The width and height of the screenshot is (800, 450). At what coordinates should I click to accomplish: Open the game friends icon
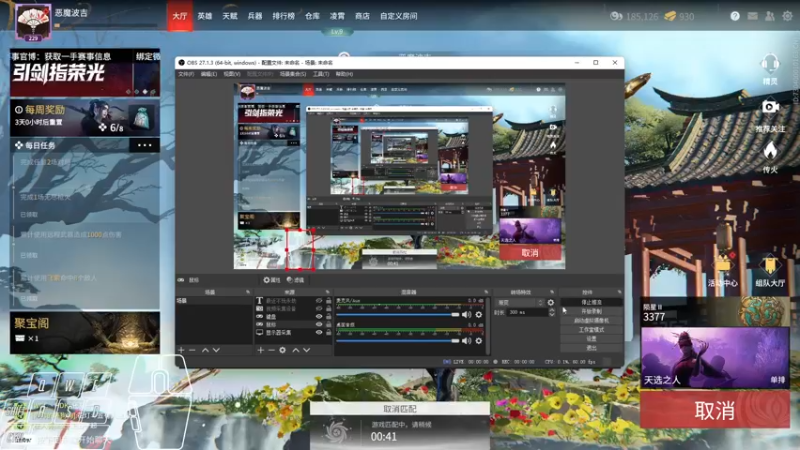(769, 16)
